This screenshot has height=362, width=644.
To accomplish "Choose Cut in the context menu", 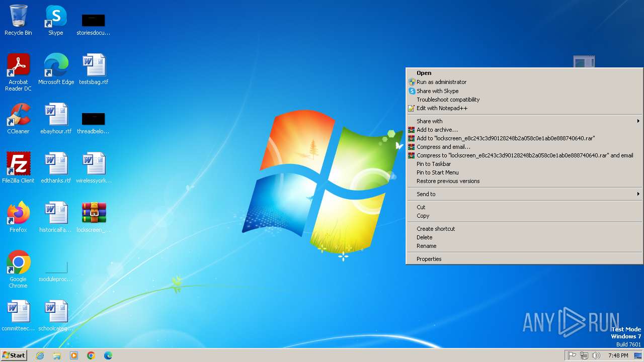I will click(x=524, y=207).
